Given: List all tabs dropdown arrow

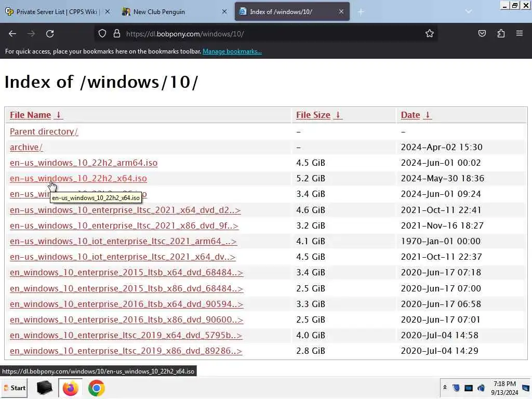Looking at the screenshot, I should click(469, 11).
